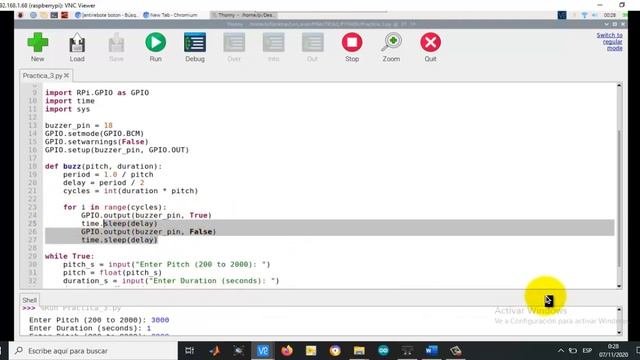Open the terminal icon in Pi panel
Screen dimensions: 640x360
point(54,15)
